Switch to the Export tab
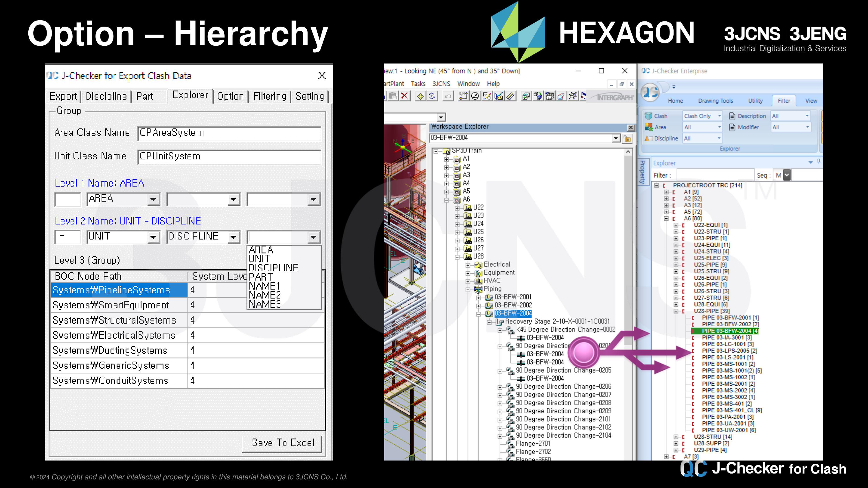 click(63, 96)
